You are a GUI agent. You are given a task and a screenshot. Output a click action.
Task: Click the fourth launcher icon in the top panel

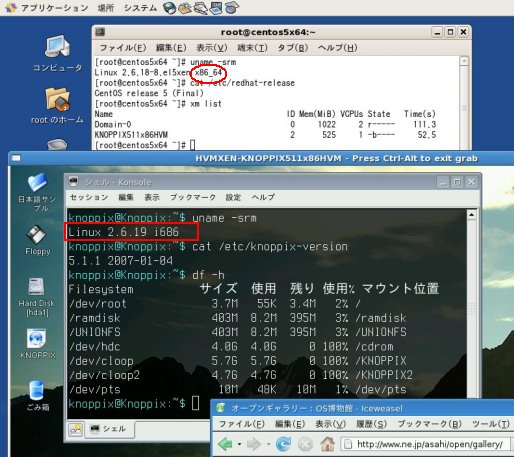(216, 8)
